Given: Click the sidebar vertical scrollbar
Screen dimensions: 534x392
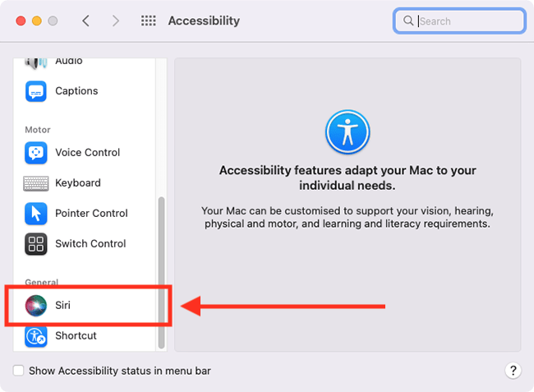Looking at the screenshot, I should click(161, 273).
